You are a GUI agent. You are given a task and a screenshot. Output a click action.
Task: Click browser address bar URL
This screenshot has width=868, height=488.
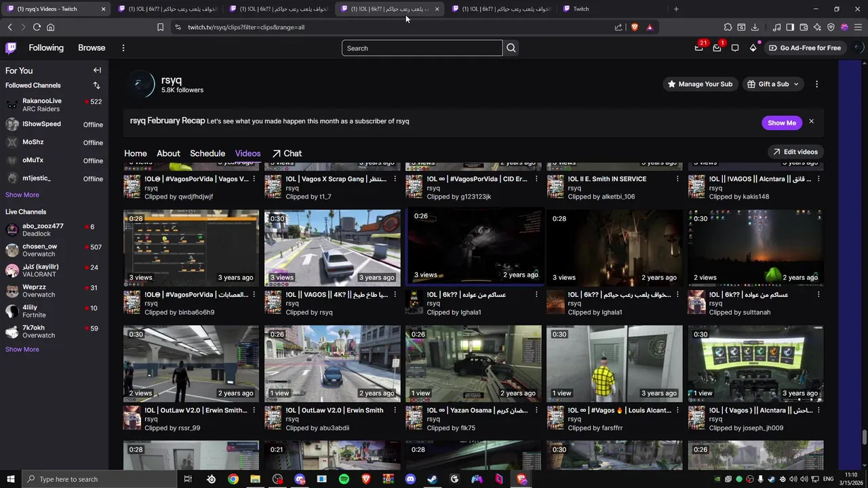[246, 27]
